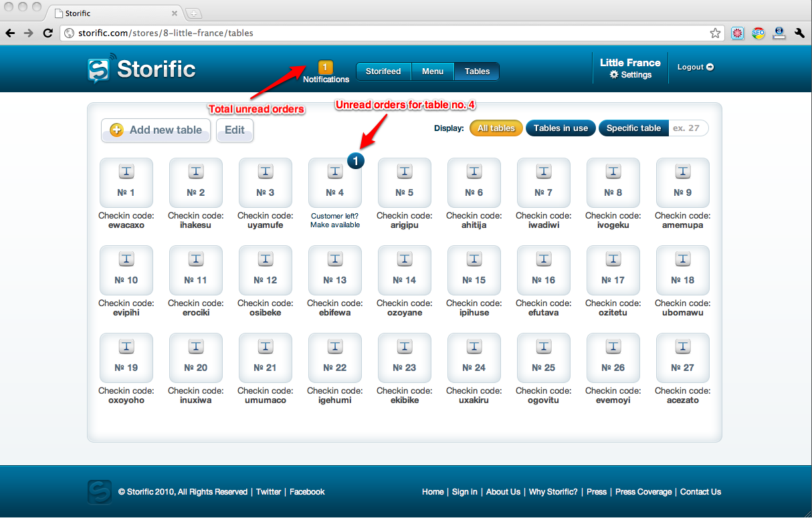
Task: Click the table No. 27 icon
Action: point(683,358)
